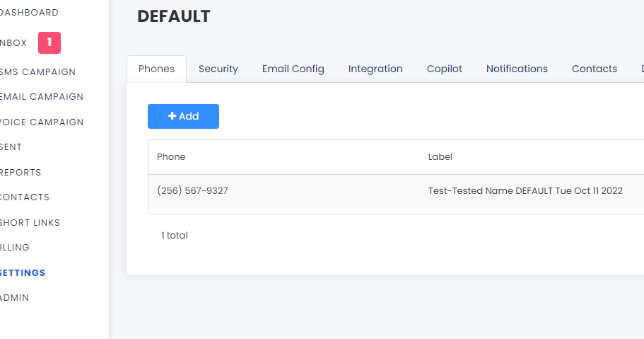Select the Phones tab

pos(156,69)
